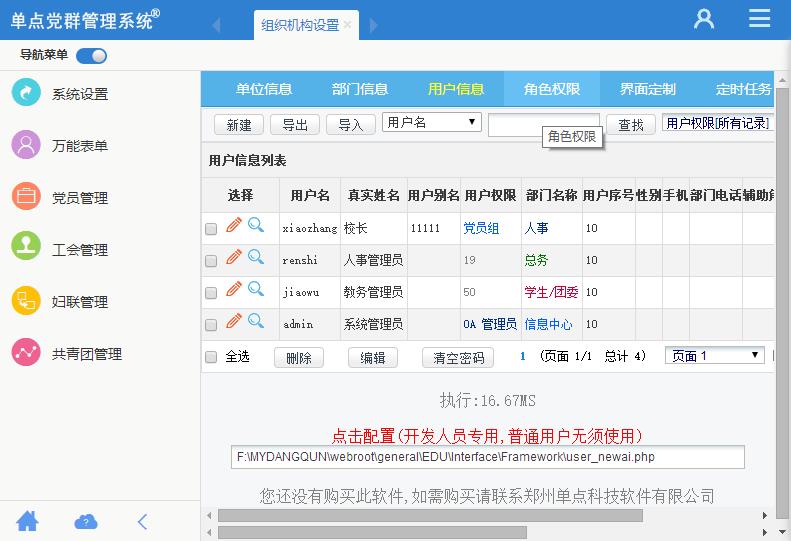
Task: Click the 导出 export button
Action: pos(295,125)
